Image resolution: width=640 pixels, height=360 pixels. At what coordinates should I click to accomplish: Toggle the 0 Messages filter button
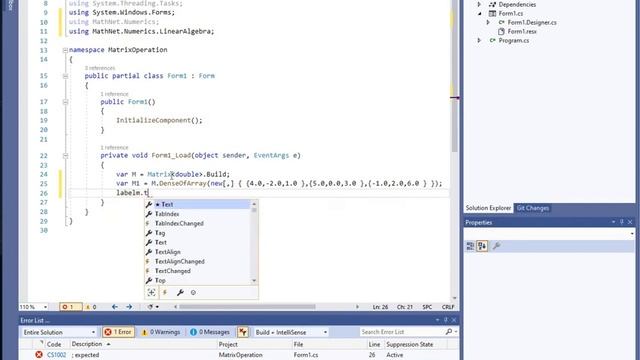coord(210,332)
